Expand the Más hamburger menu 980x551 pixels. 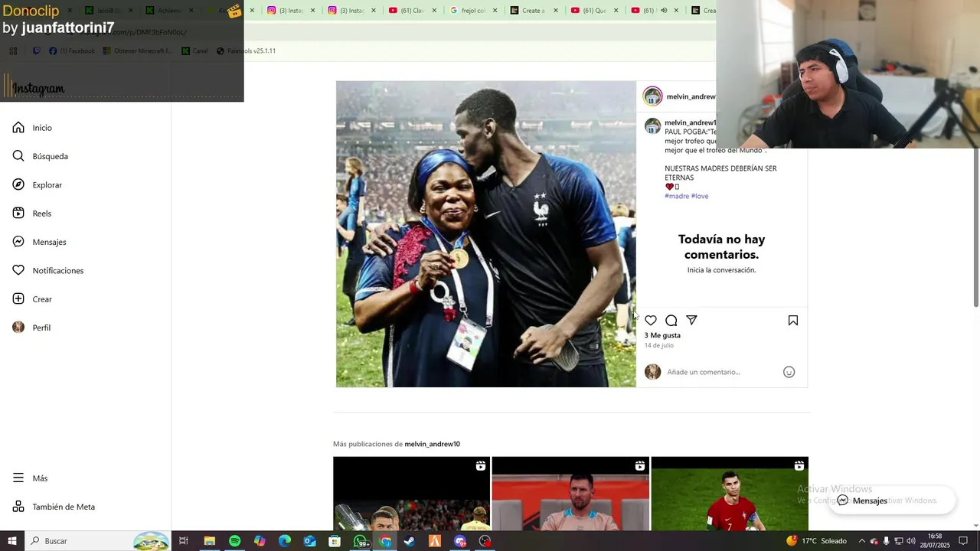click(30, 478)
